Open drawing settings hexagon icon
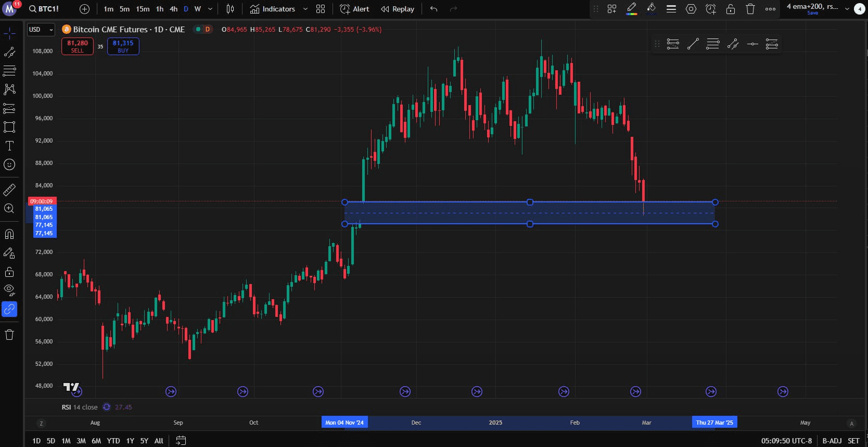Screen dimensions: 868x447 pos(691,9)
